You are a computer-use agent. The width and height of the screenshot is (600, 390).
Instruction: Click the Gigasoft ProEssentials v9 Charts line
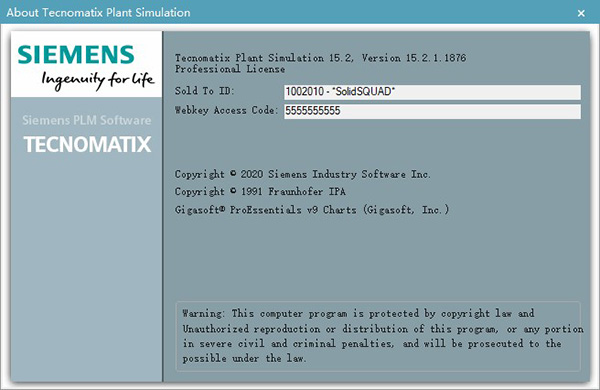coord(312,210)
